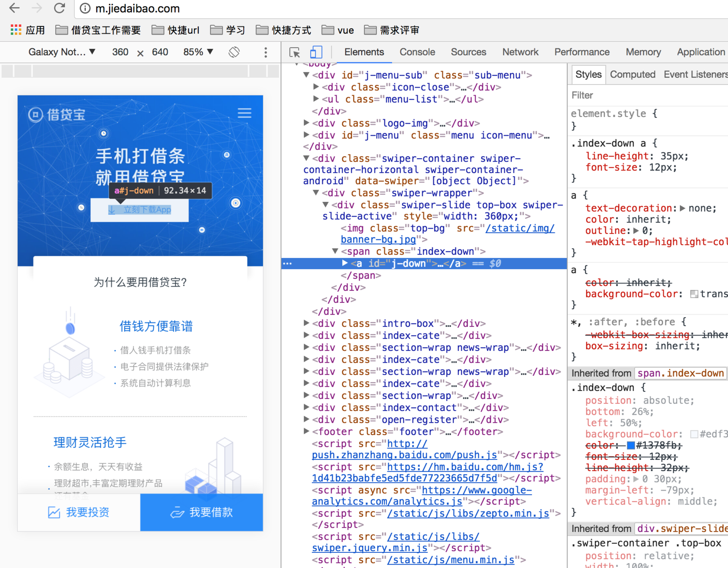Open the Event Listeners sidebar tab
Screen dimensions: 728x568
(x=696, y=74)
